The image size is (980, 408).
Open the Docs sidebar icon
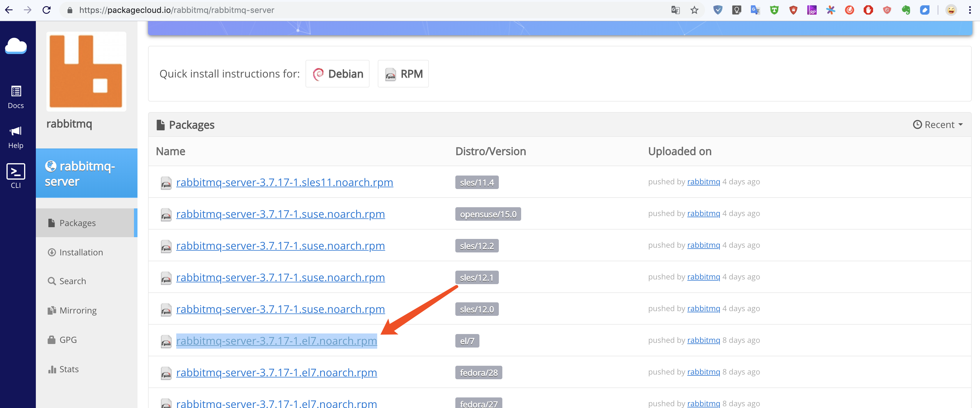(x=16, y=97)
